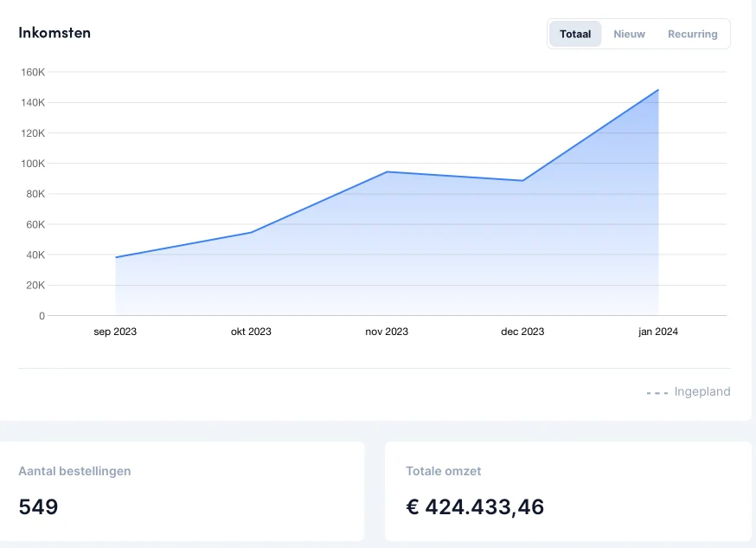Image resolution: width=756 pixels, height=548 pixels.
Task: Click the okt 2023 data point on chart
Action: click(x=251, y=233)
